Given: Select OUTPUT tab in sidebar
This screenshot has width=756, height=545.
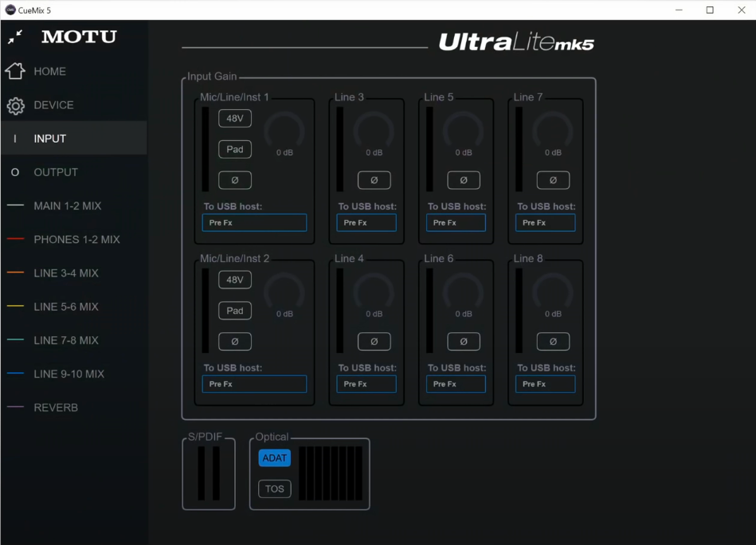Looking at the screenshot, I should click(74, 172).
